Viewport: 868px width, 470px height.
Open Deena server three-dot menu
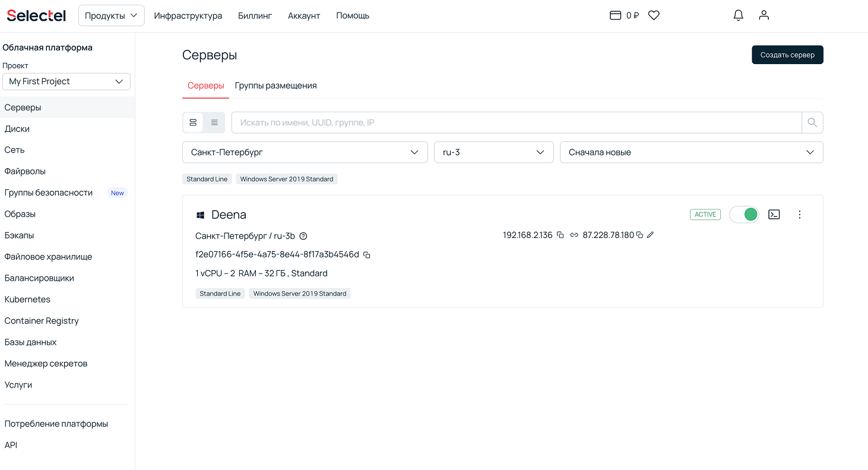(799, 214)
